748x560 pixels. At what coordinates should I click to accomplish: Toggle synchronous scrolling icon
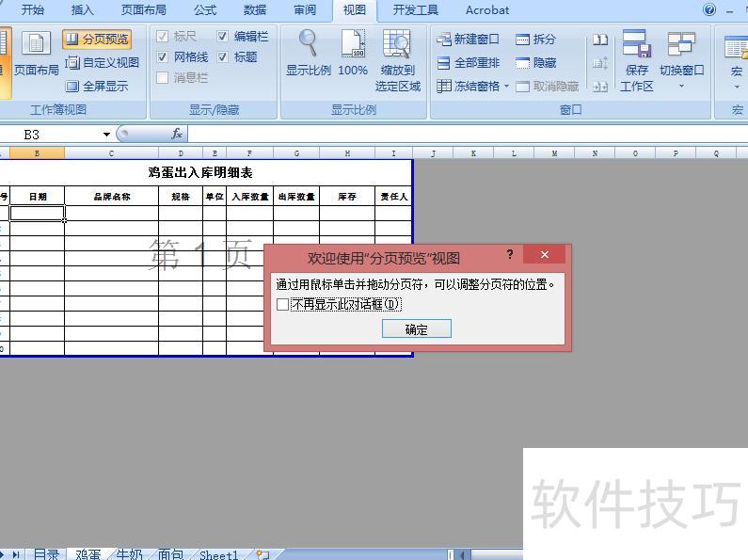pos(600,63)
